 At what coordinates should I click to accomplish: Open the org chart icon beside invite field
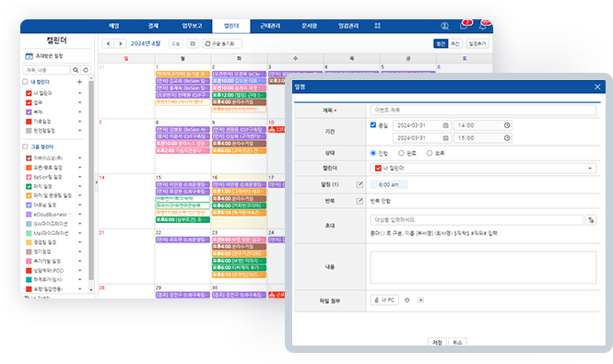click(591, 220)
